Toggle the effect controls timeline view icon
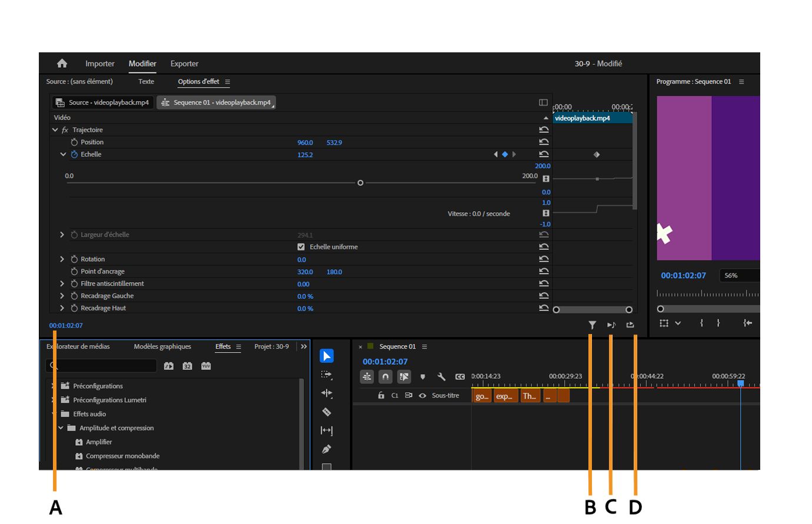This screenshot has height=524, width=812. 543,102
